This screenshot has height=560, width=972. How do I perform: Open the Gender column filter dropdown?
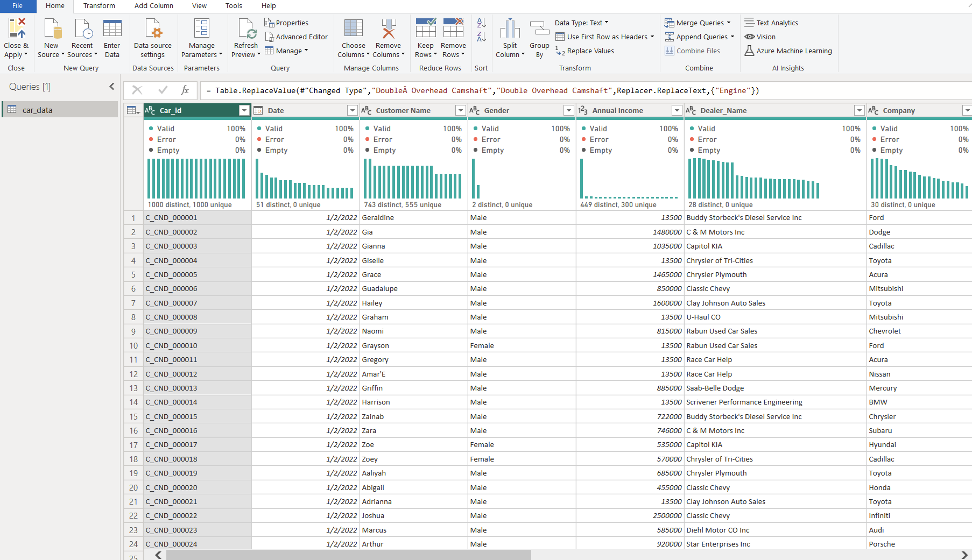(x=569, y=110)
